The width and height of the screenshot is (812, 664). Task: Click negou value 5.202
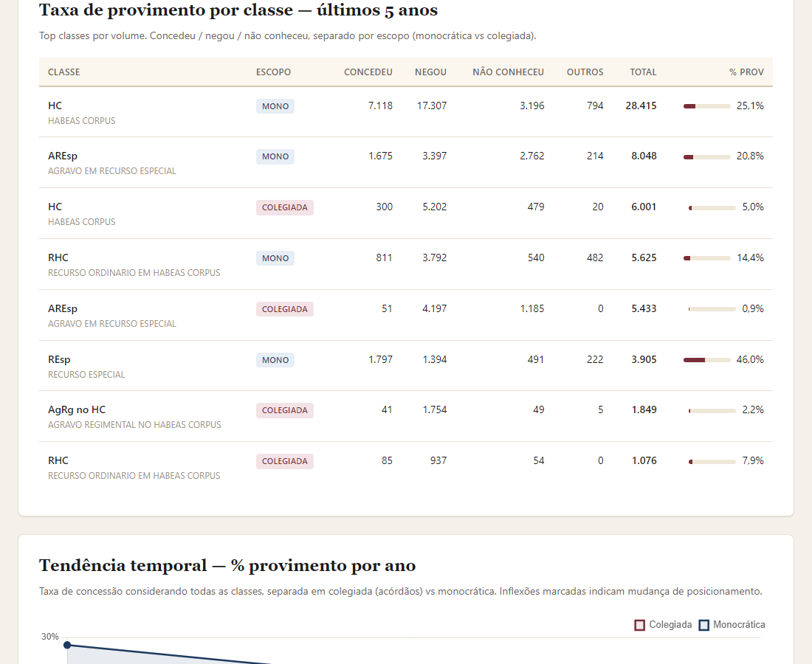coord(435,207)
